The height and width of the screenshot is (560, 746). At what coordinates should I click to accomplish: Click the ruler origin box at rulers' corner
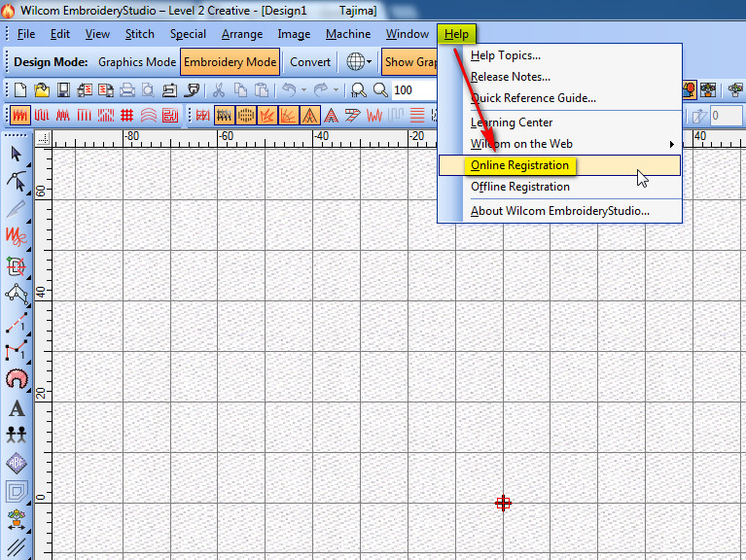(x=44, y=138)
